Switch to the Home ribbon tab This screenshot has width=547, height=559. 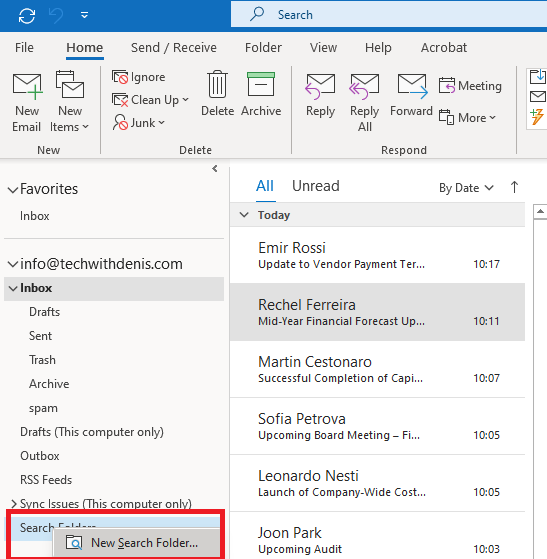[x=85, y=47]
